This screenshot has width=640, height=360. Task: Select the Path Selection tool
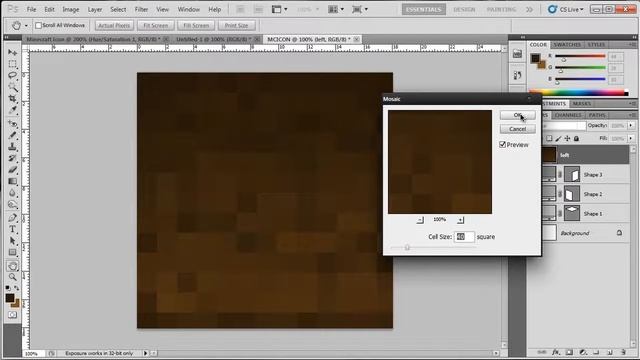click(x=13, y=240)
